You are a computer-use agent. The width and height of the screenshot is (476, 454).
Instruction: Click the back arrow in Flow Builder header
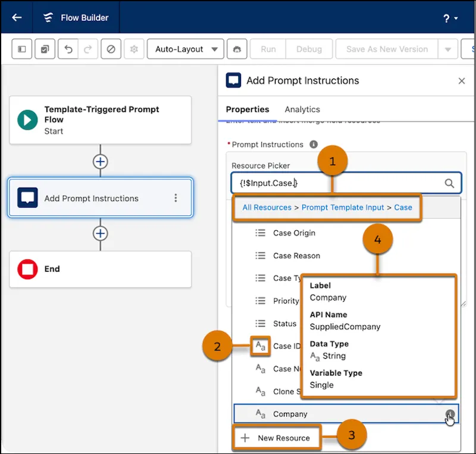(17, 17)
